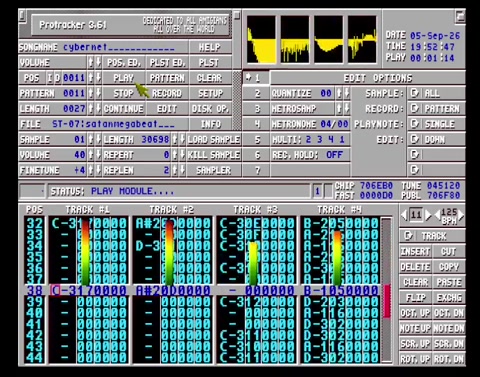Image resolution: width=480 pixels, height=377 pixels.
Task: Increase QUANTIZE value with up arrow
Action: tap(339, 93)
